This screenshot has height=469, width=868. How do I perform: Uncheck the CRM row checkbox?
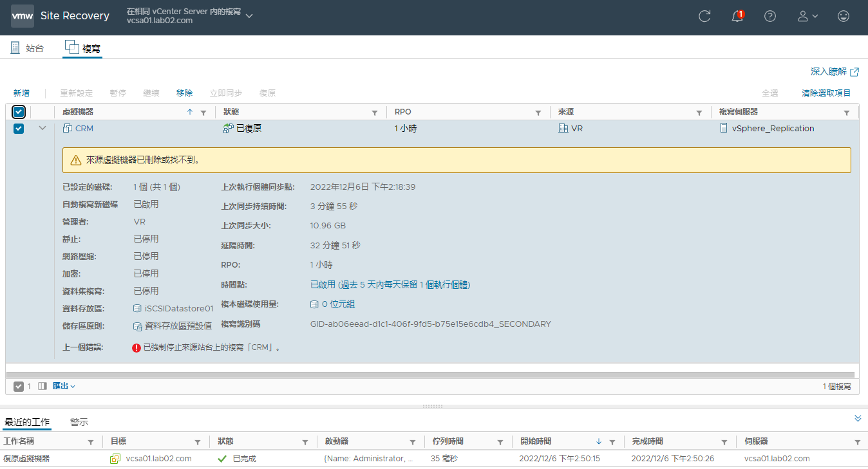(19, 128)
